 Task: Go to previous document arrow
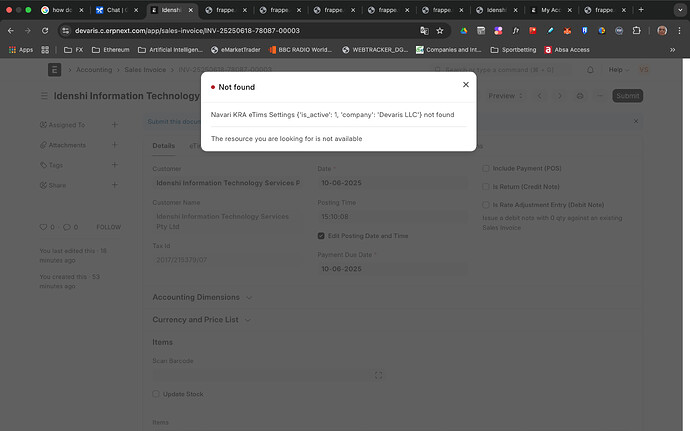[x=540, y=96]
